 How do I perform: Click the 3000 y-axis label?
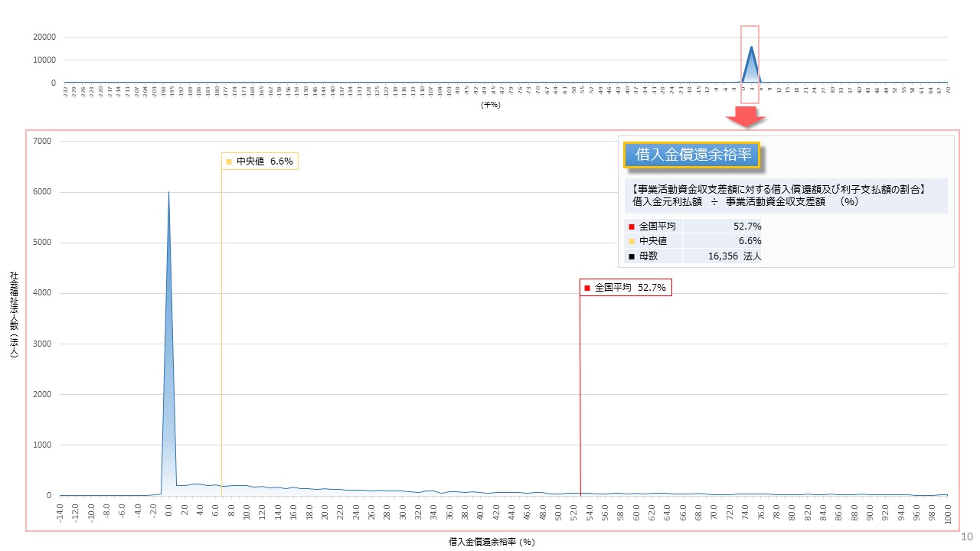[x=41, y=344]
